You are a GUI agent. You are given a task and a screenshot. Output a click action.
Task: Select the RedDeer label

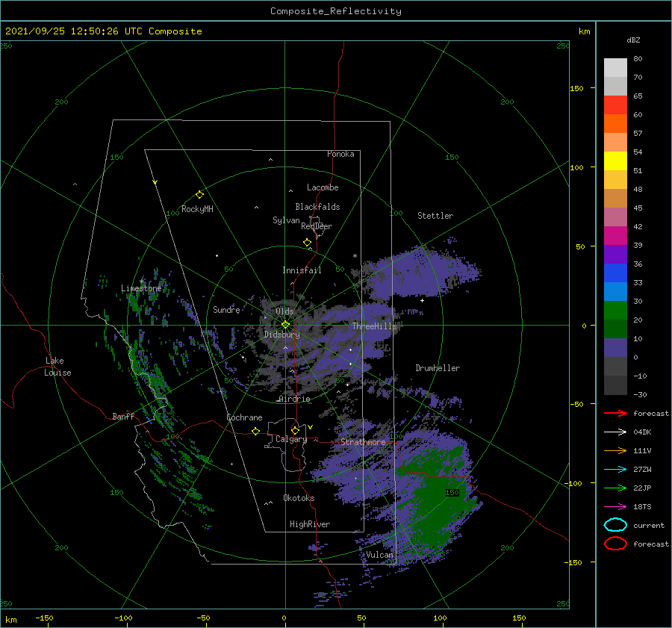[x=317, y=226]
